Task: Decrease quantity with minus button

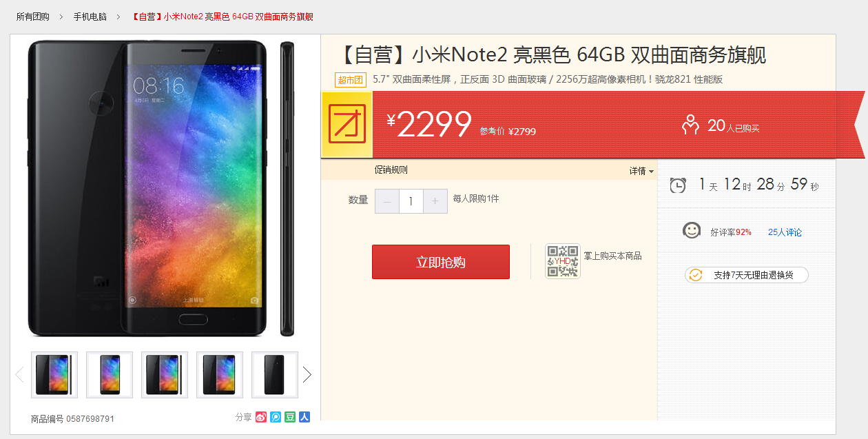Action: point(387,201)
